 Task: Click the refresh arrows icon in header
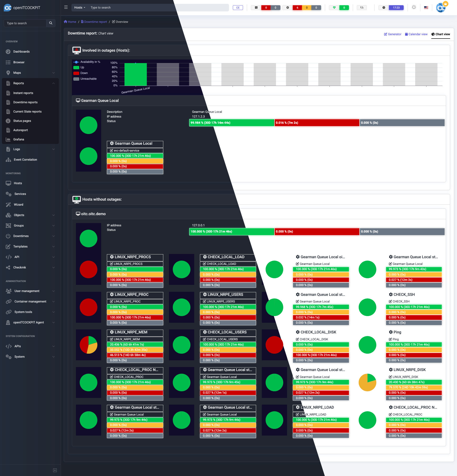362,8
